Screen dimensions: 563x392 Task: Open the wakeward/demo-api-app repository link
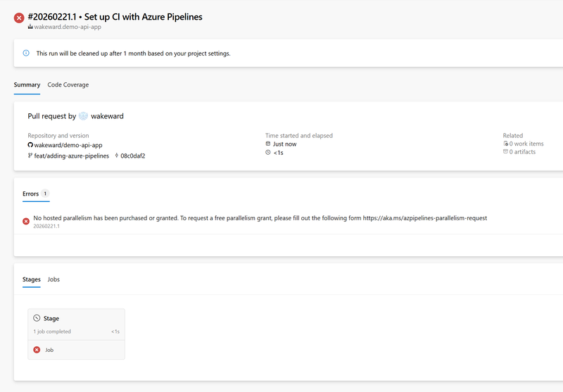(68, 145)
